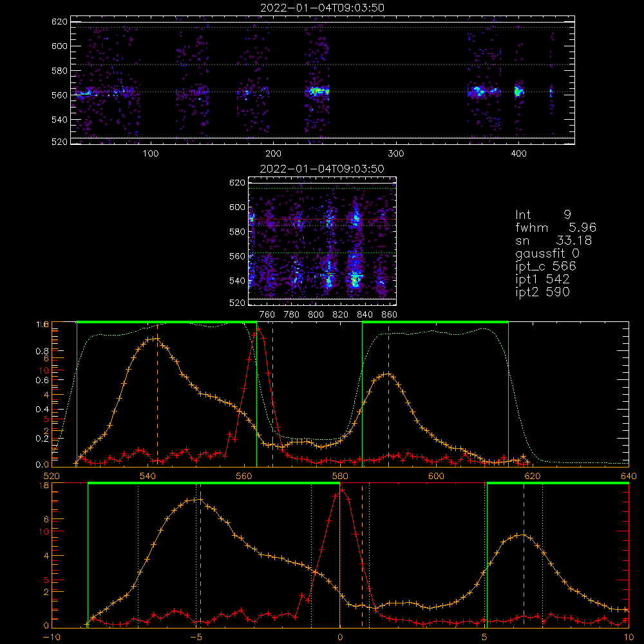This screenshot has height=644, width=644.
Task: Click the top plot title 2022-01-04T09:03:50
Action: click(x=322, y=8)
